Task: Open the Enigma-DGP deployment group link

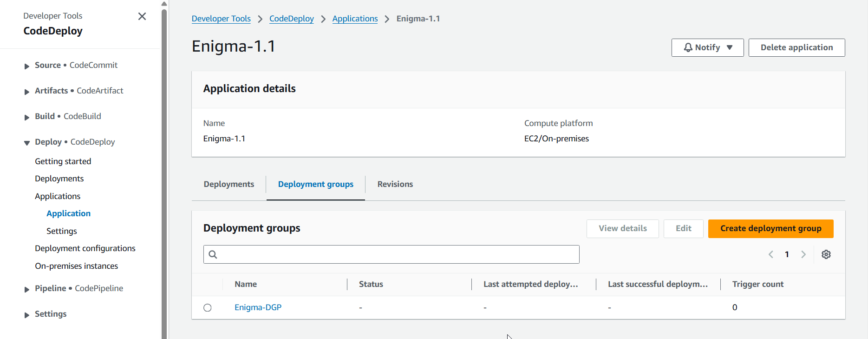Action: (258, 307)
